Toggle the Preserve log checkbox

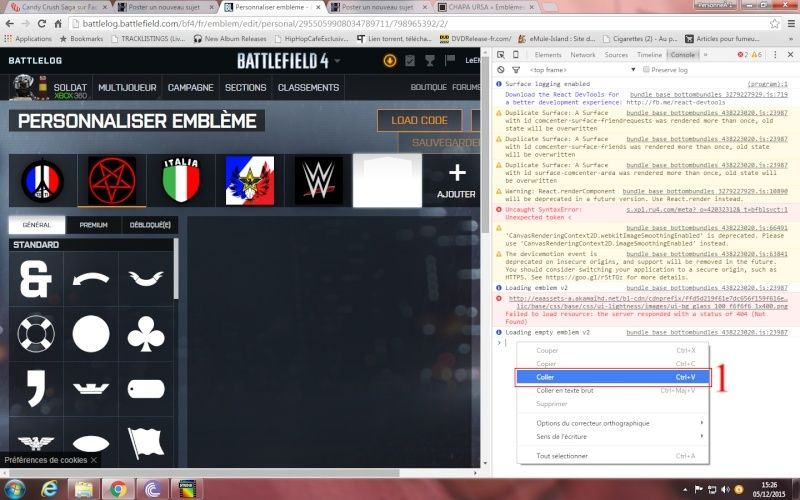point(646,69)
